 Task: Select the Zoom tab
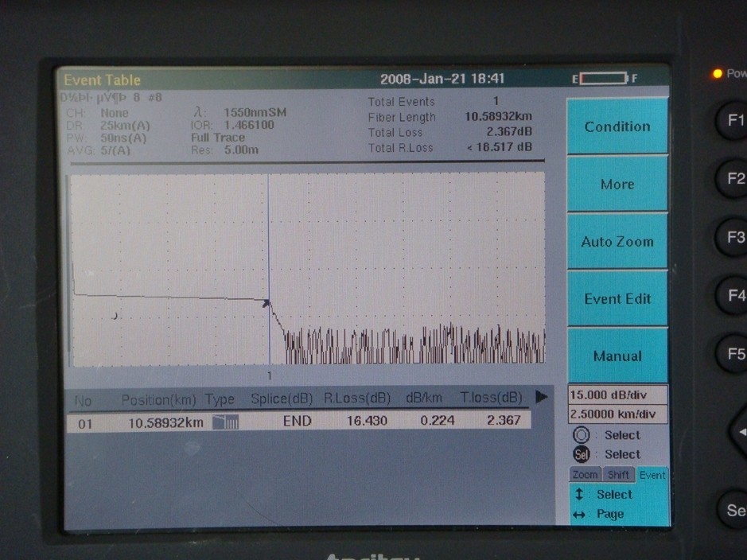585,474
